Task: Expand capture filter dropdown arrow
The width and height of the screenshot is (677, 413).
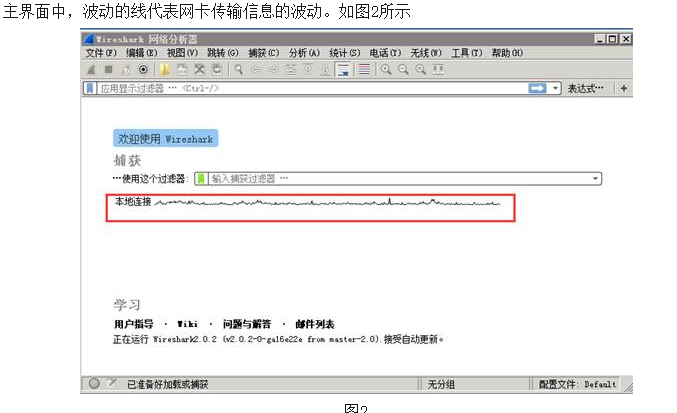Action: [595, 179]
